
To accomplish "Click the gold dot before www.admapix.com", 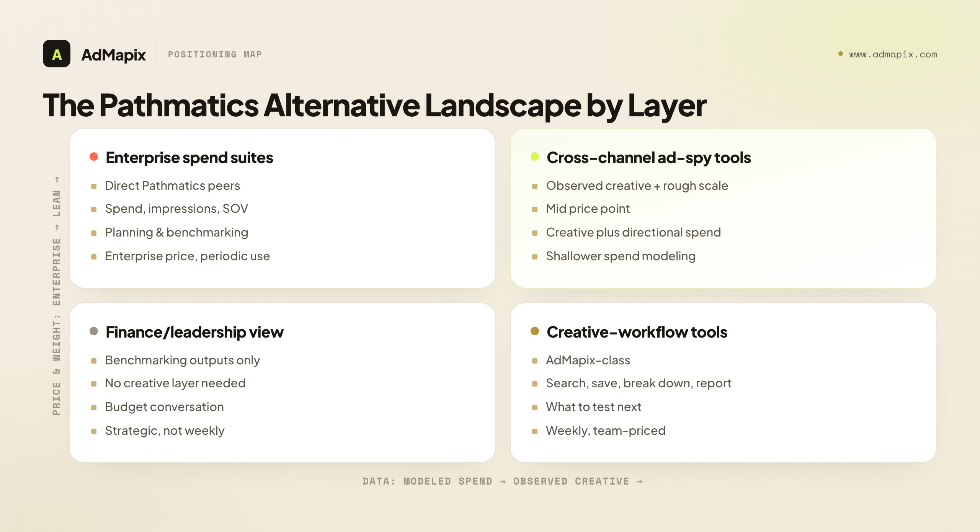I will tap(840, 54).
